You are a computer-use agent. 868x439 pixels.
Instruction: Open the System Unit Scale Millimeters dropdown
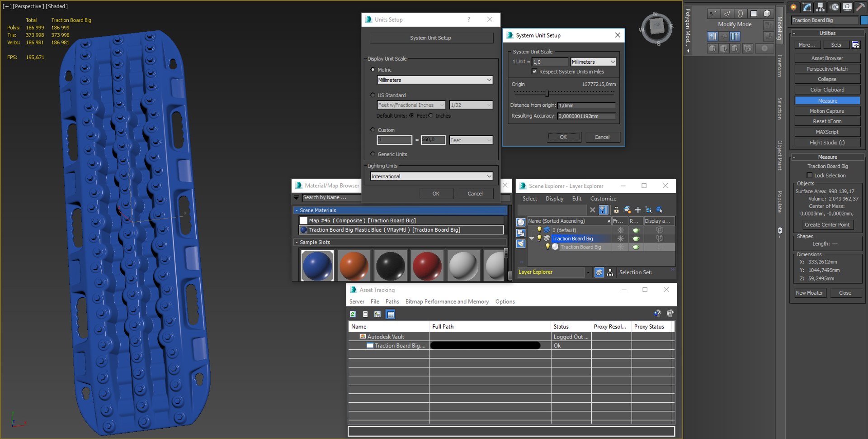pos(593,62)
